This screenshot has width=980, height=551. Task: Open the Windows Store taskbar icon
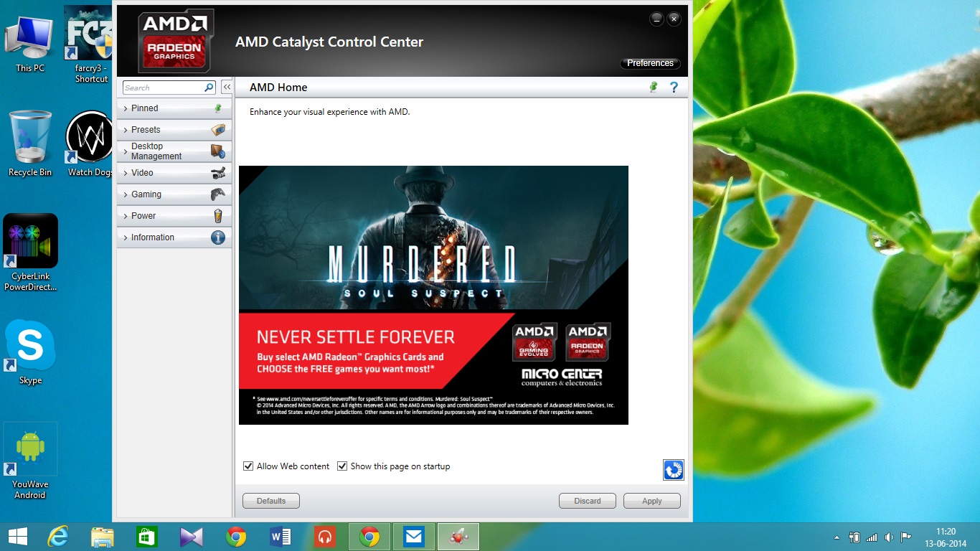147,537
